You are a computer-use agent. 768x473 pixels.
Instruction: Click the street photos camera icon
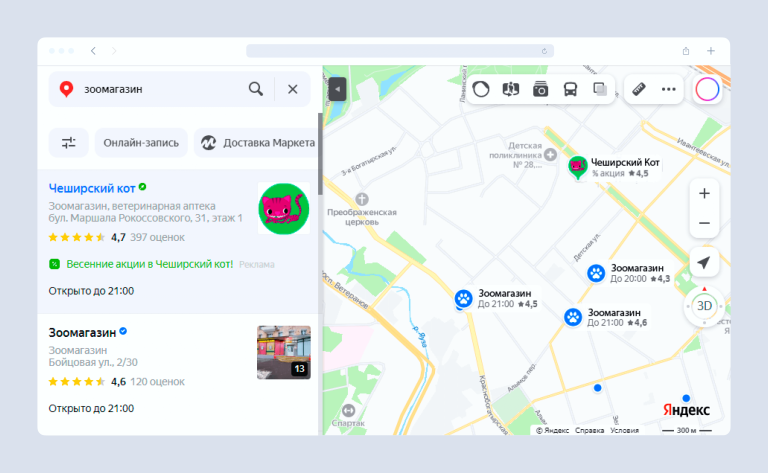(540, 89)
